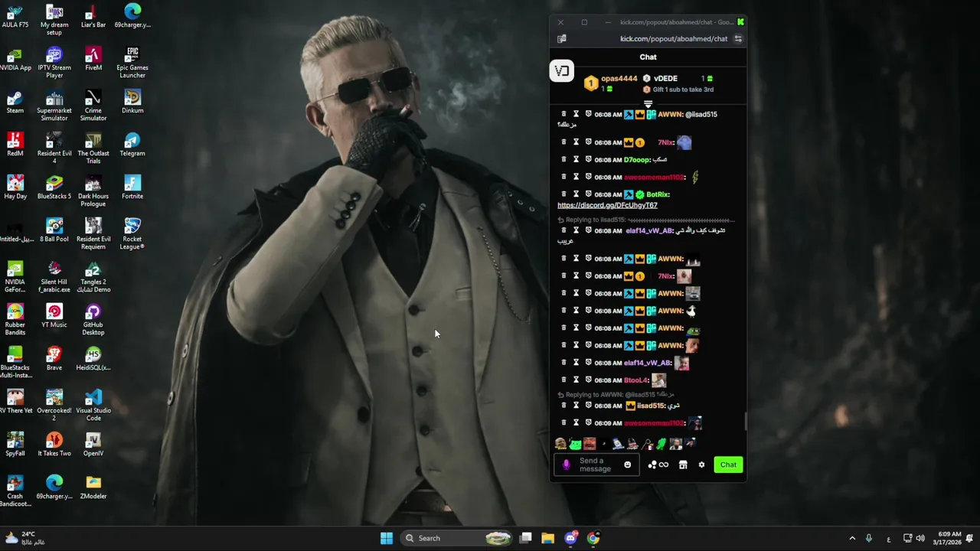Click the purple microphone icon in message box

pyautogui.click(x=567, y=465)
